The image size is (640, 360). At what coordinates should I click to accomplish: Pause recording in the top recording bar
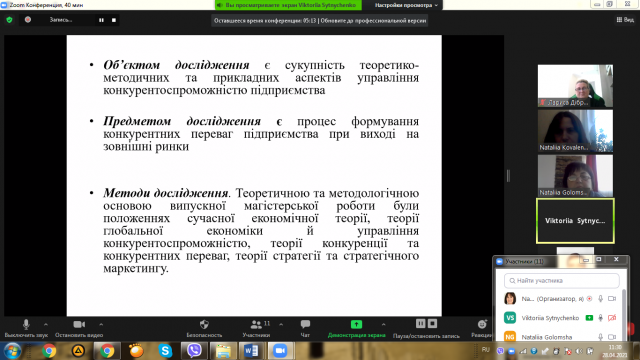[x=101, y=20]
